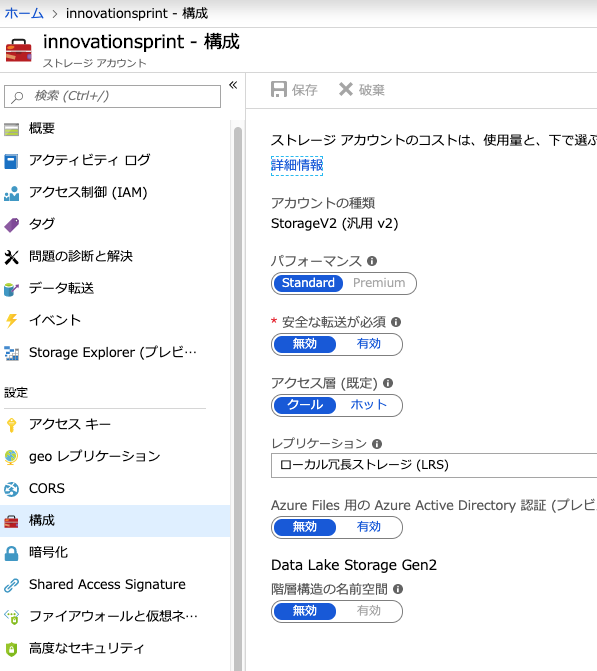Click the 暗号化 padlock icon
Image resolution: width=597 pixels, height=671 pixels.
[12, 553]
